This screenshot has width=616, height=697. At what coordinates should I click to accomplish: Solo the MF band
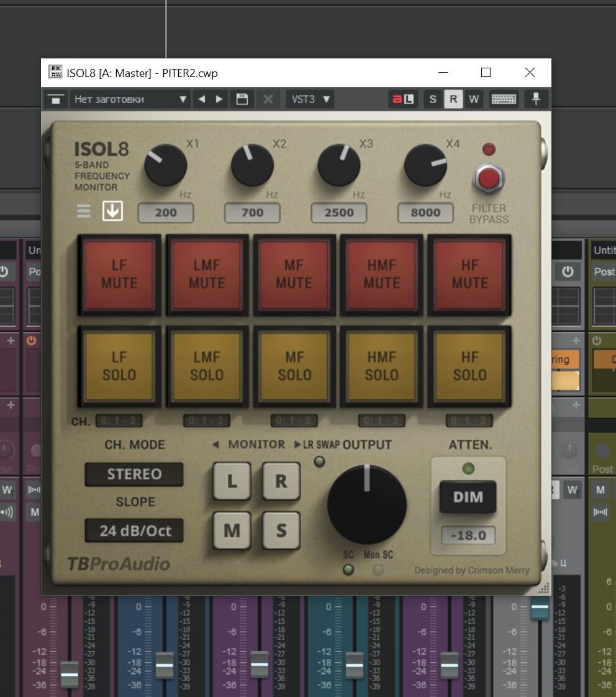[294, 366]
